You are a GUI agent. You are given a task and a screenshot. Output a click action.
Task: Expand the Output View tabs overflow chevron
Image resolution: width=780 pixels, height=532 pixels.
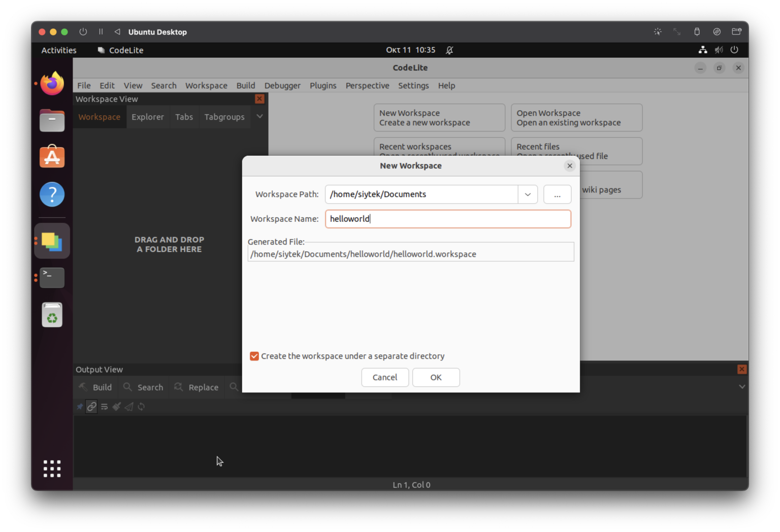click(x=741, y=387)
